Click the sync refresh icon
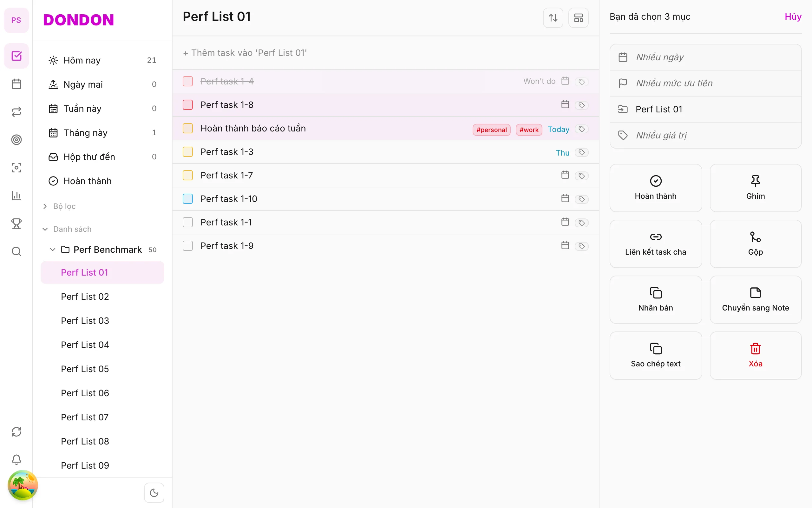This screenshot has width=812, height=508. (16, 431)
